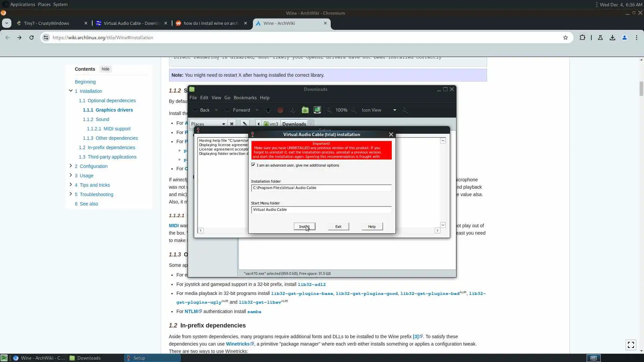Viewport: 644px width, 362px height.
Task: Open Chromium downloads icon
Action: click(612, 38)
